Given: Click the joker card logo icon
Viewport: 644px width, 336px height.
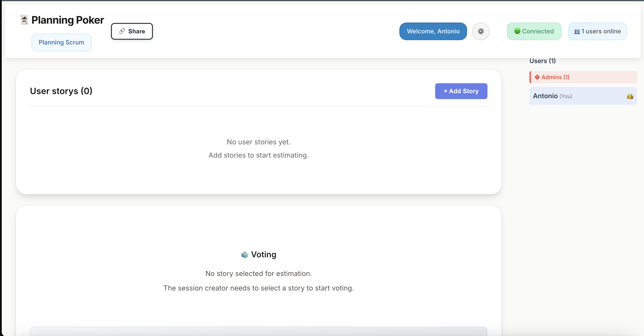Looking at the screenshot, I should [x=24, y=20].
